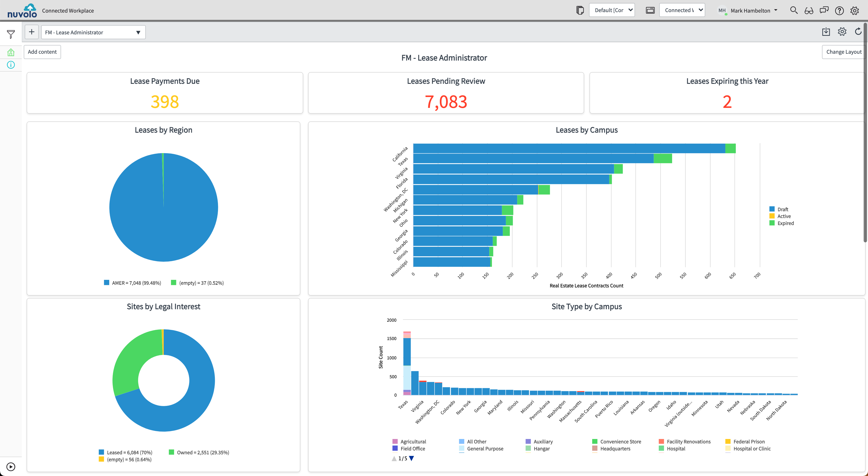Click the play button at bottom left
The width and height of the screenshot is (868, 476).
coord(11,467)
